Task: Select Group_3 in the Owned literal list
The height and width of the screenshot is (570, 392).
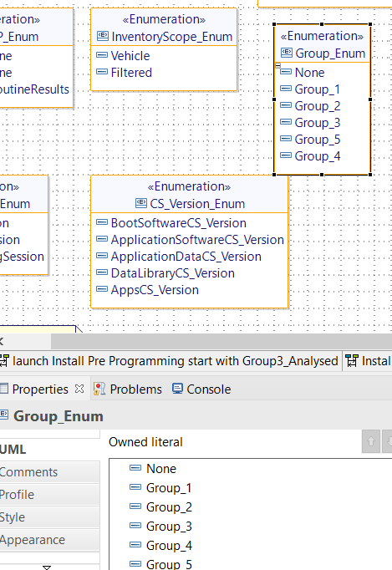Action: [169, 527]
